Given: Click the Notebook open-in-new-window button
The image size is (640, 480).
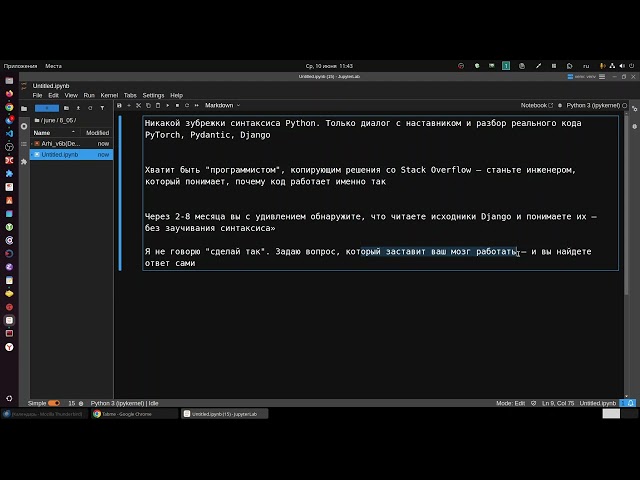Looking at the screenshot, I should (x=537, y=105).
